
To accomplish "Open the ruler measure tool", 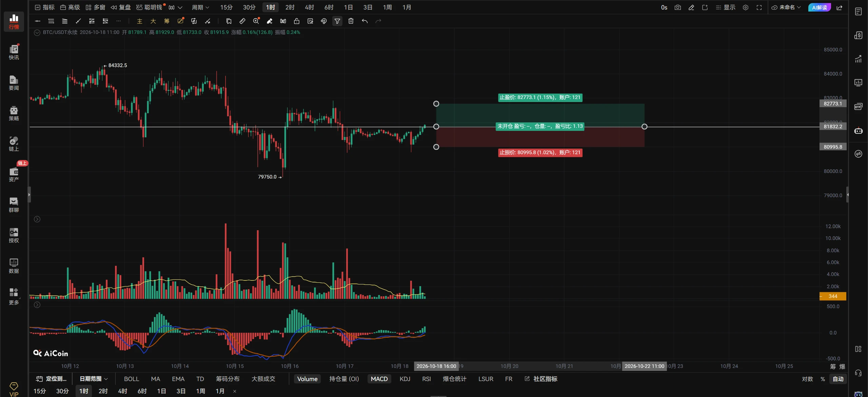I will pos(242,21).
